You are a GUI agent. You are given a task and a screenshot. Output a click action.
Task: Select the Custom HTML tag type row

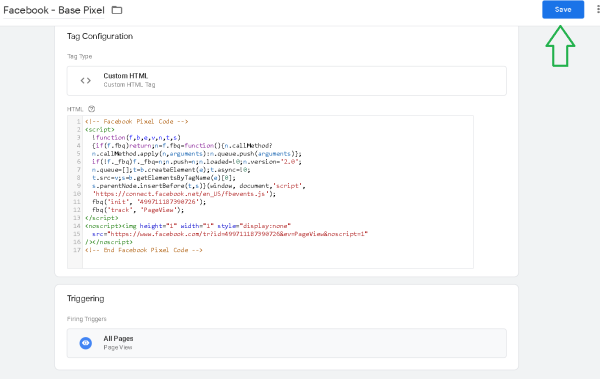pos(287,81)
